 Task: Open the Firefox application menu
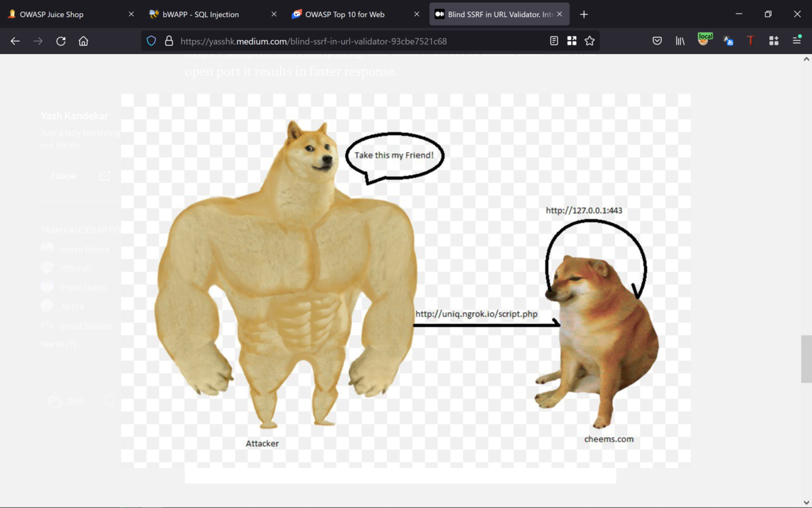(x=796, y=41)
